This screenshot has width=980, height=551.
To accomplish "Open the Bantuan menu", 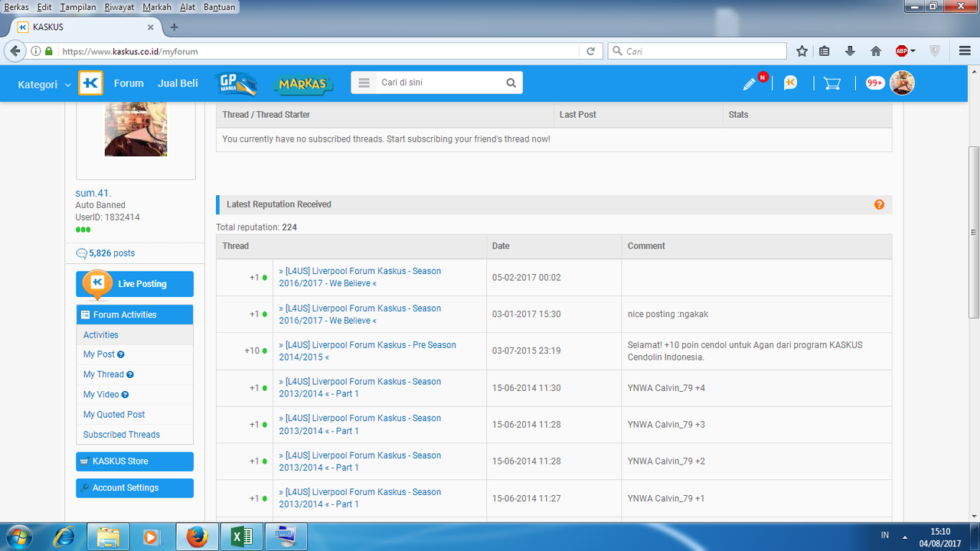I will pyautogui.click(x=220, y=7).
